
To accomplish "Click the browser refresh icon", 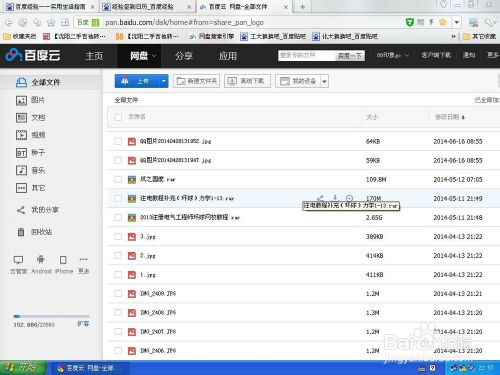I will click(23, 22).
